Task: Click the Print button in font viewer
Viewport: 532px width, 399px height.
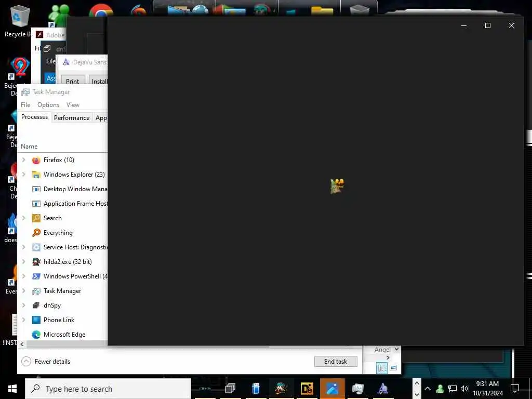Action: tap(72, 82)
